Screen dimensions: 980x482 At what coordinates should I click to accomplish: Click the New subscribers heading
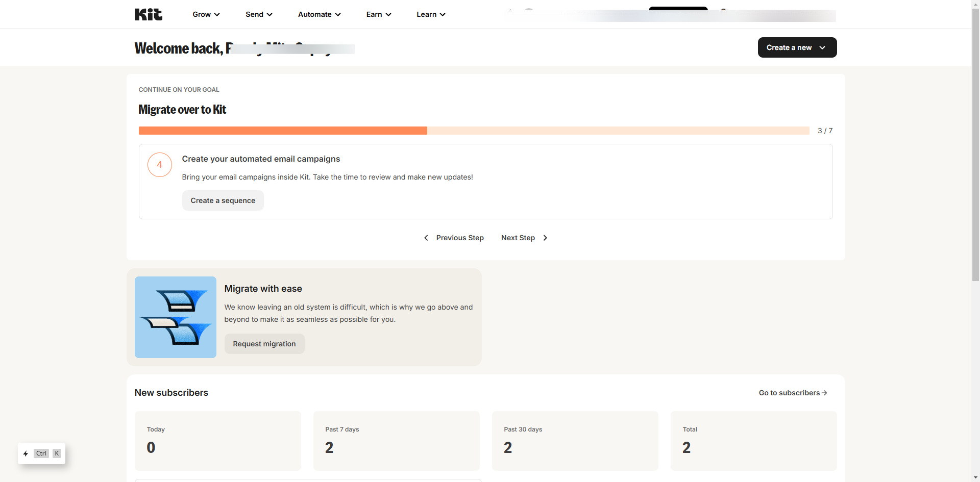[x=171, y=393]
